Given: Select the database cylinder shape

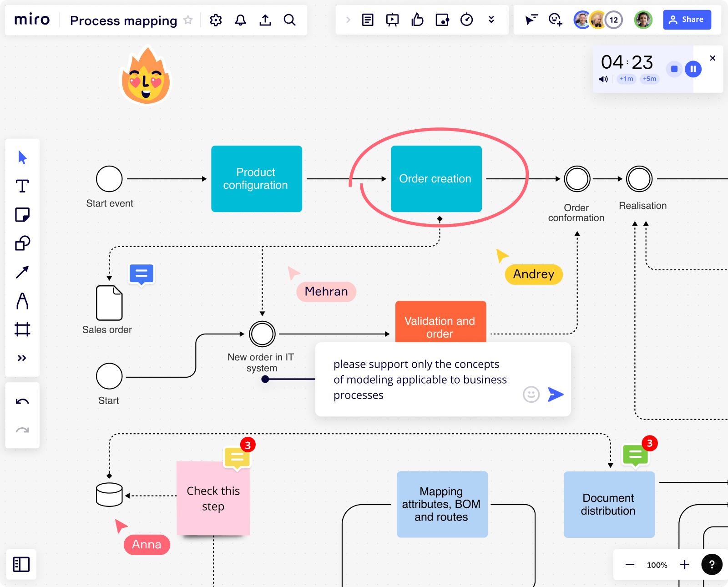Looking at the screenshot, I should [109, 495].
